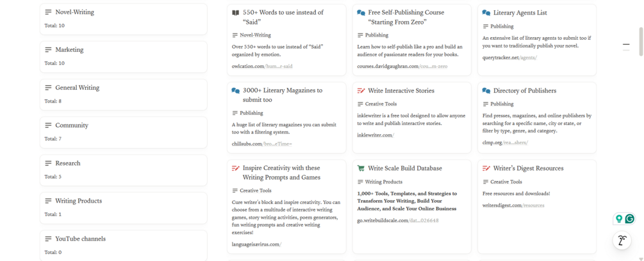Click the owlcation.com URL link

[262, 66]
